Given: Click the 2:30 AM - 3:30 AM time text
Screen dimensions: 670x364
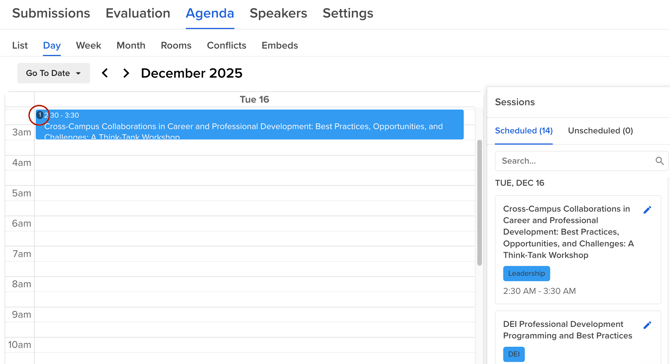Looking at the screenshot, I should click(539, 291).
